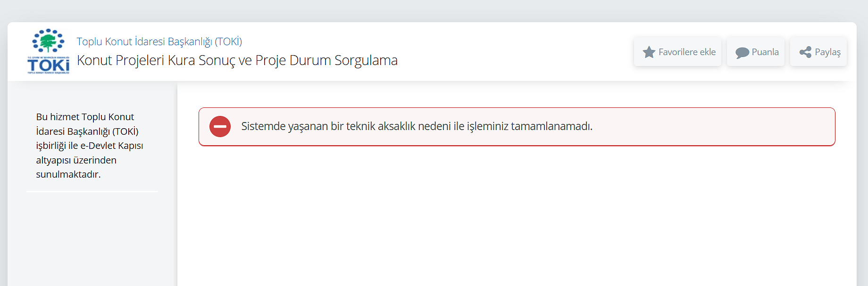Select the technical error message text
The width and height of the screenshot is (868, 286).
(417, 126)
